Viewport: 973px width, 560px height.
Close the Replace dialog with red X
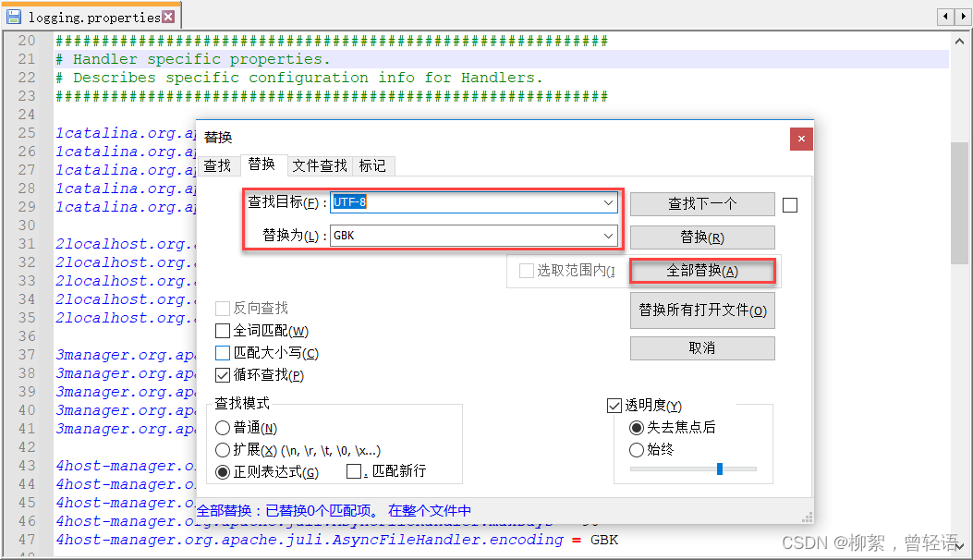point(801,139)
